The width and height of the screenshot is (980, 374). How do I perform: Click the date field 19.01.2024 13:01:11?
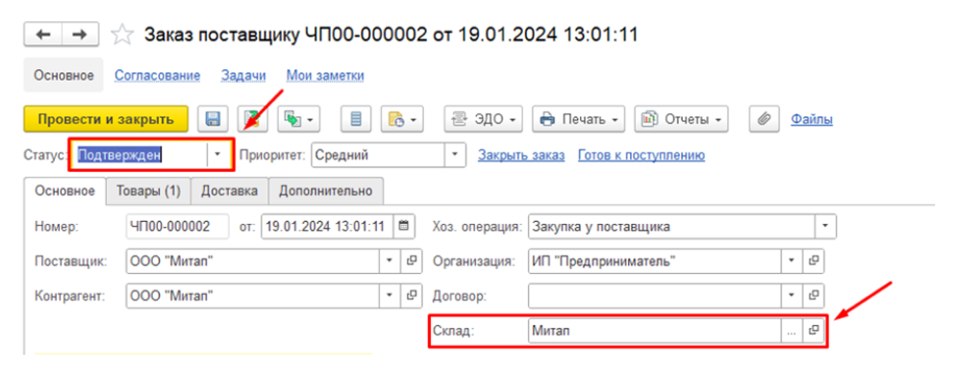(x=328, y=227)
